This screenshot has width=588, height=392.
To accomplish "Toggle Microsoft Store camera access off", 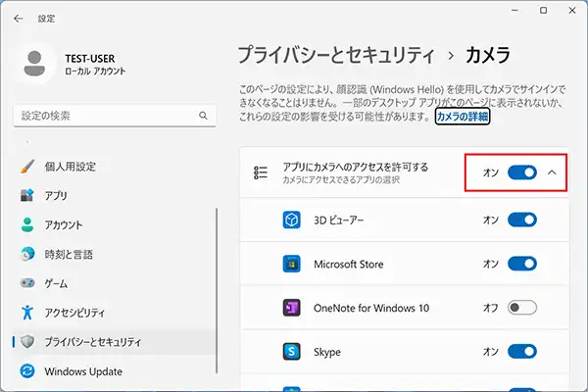I will coord(522,264).
